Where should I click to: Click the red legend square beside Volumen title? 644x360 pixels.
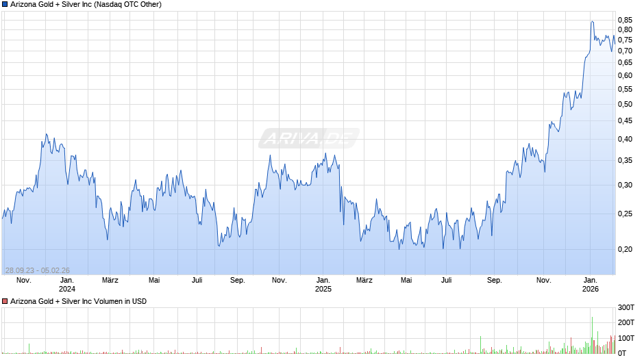click(5, 301)
